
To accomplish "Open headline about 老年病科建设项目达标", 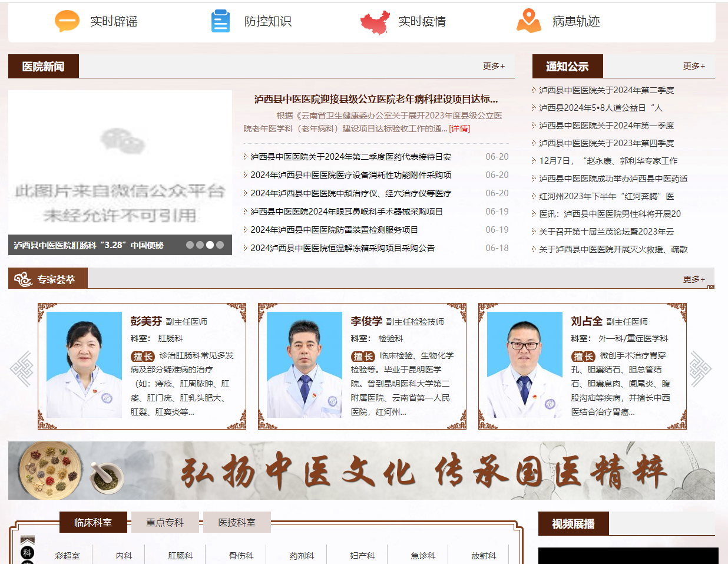I will click(376, 99).
